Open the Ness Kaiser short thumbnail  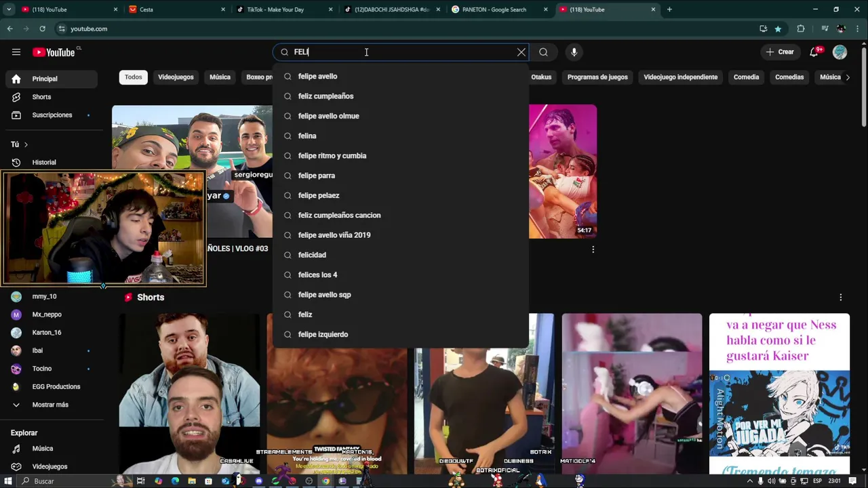point(779,394)
